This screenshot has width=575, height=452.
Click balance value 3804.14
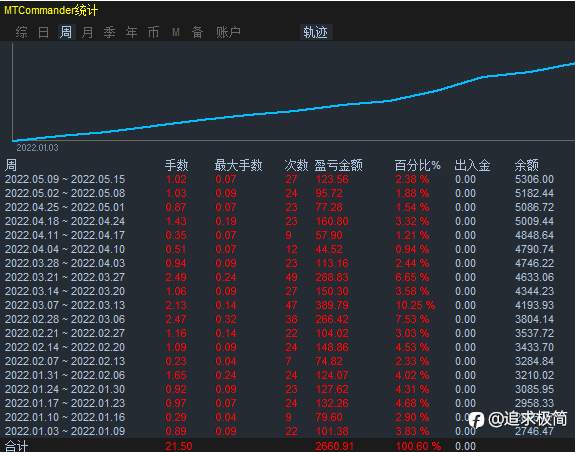[534, 319]
